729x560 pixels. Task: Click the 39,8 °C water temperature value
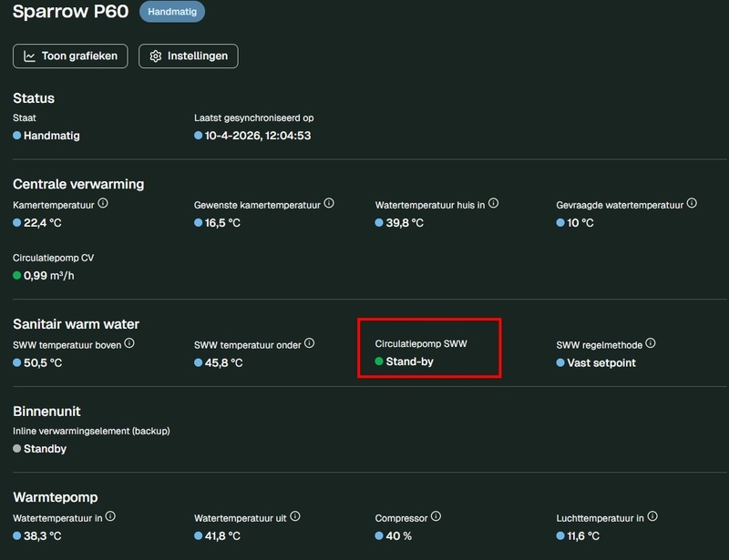click(x=405, y=223)
